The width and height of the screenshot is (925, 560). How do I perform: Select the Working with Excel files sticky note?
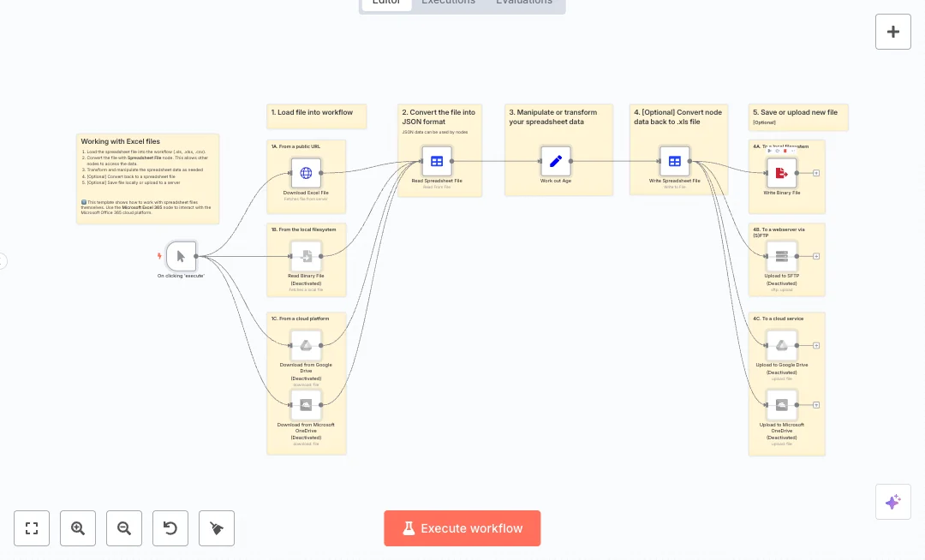(147, 178)
